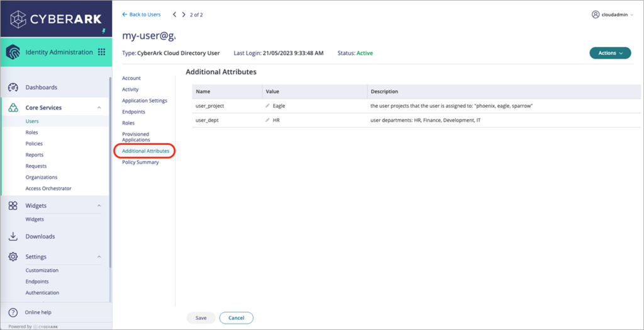Image resolution: width=644 pixels, height=330 pixels.
Task: Open Policies in the sidebar
Action: point(34,144)
